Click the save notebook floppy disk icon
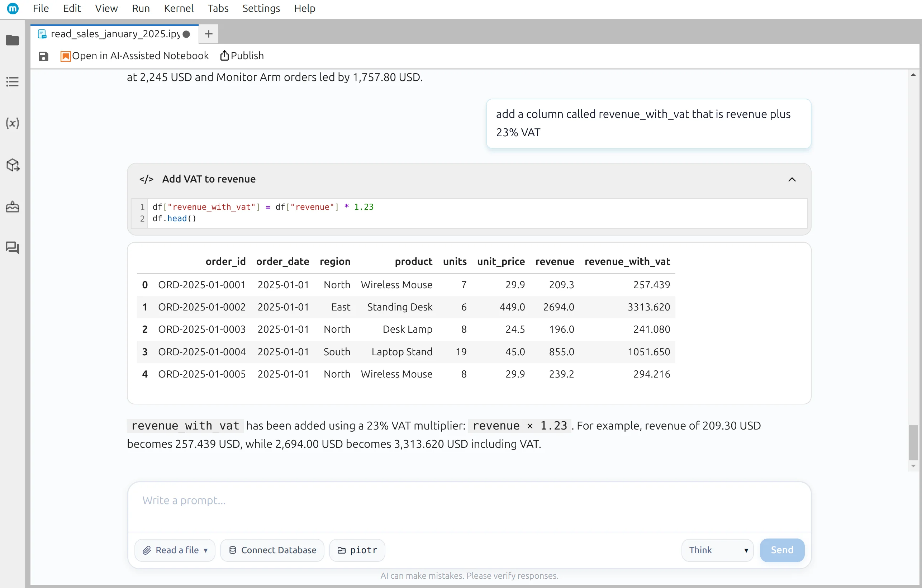 (43, 56)
